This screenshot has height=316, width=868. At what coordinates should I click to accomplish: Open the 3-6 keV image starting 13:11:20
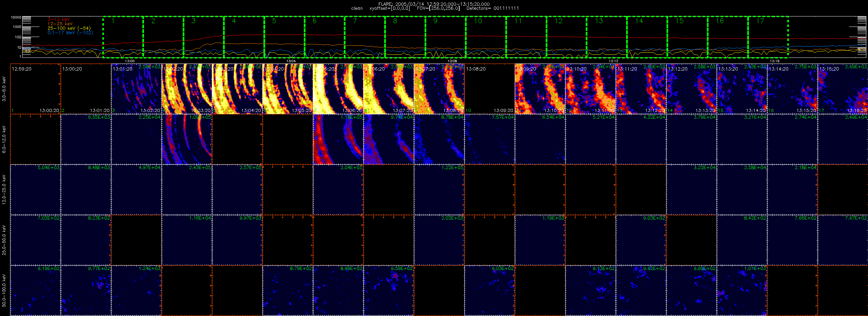pyautogui.click(x=641, y=89)
